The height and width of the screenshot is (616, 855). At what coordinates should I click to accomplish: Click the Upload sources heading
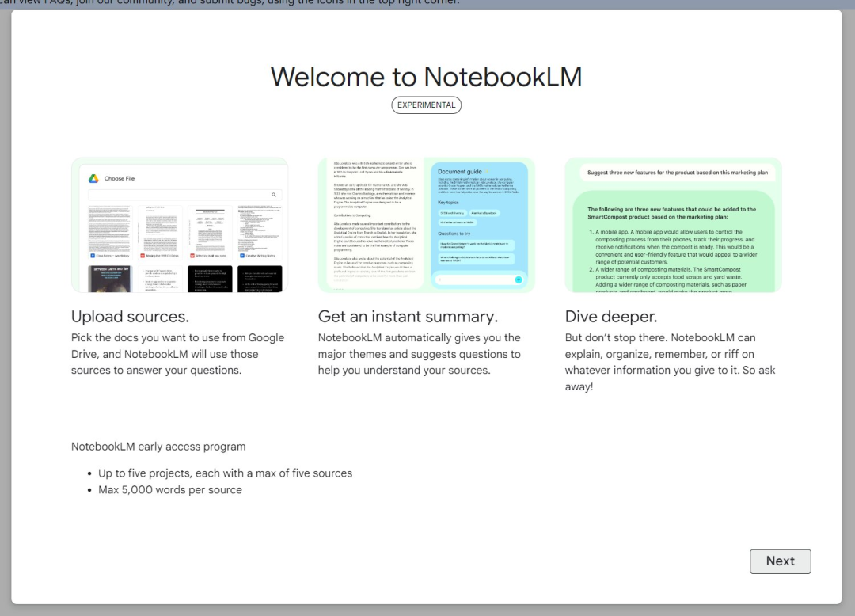point(130,317)
